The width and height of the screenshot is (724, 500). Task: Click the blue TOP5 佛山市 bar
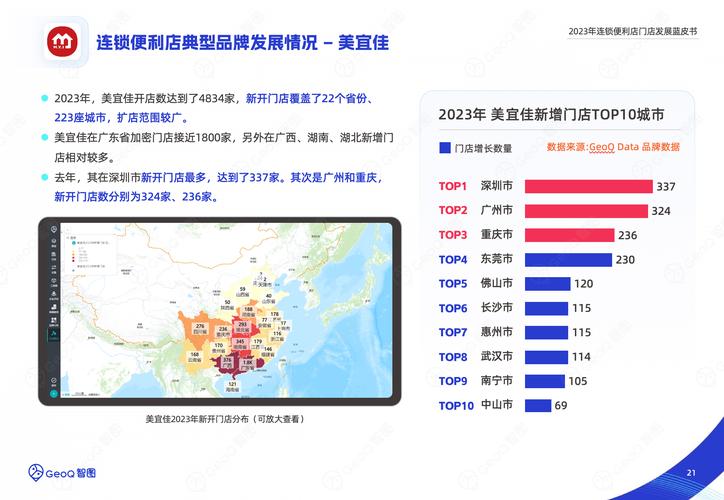pos(548,284)
